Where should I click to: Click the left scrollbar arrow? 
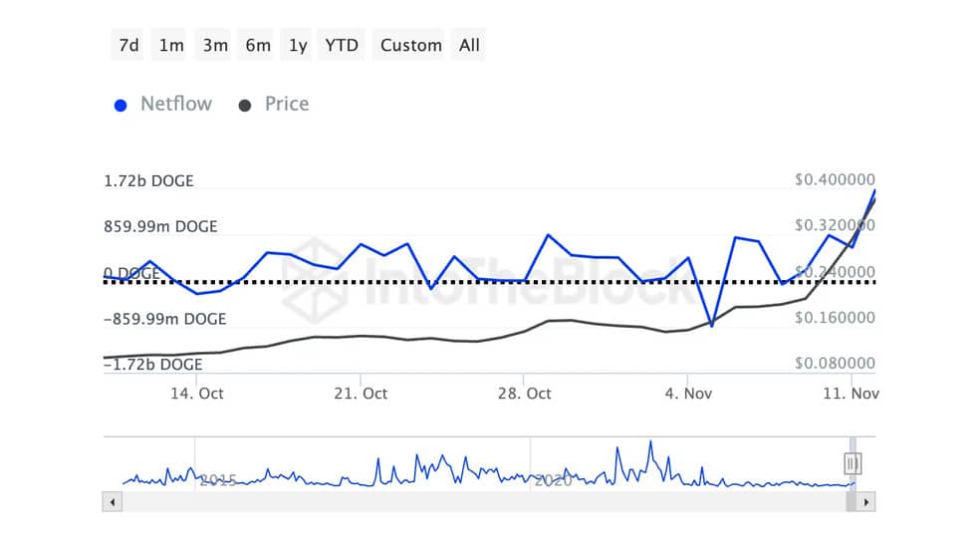coord(113,502)
